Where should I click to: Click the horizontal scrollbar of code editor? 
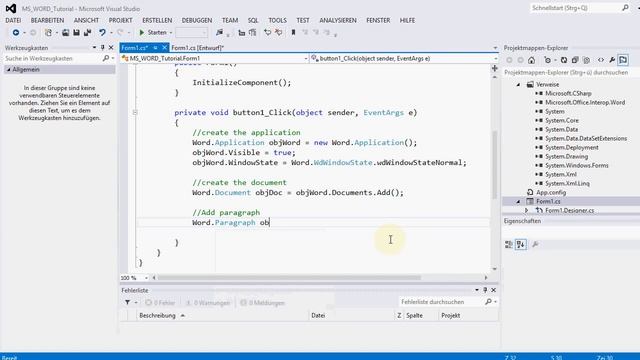(289, 278)
